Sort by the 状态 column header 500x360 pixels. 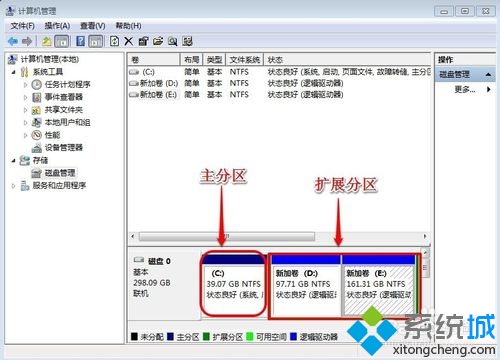click(347, 60)
